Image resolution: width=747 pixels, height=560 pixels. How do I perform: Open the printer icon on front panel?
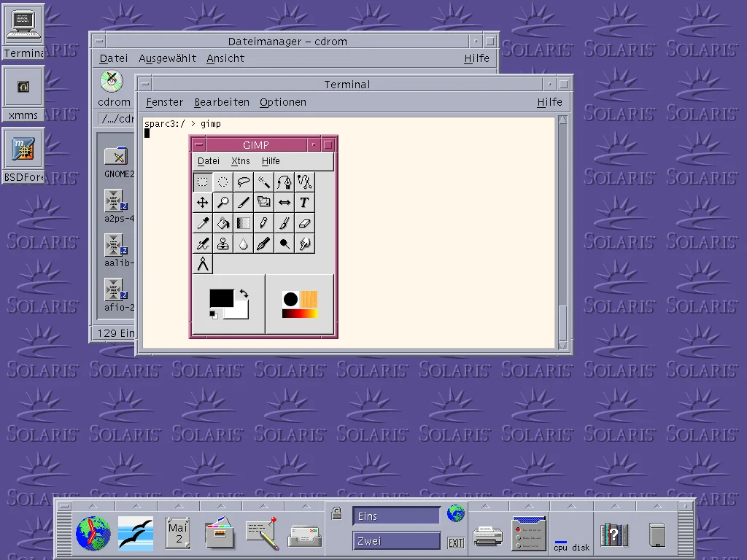click(487, 536)
